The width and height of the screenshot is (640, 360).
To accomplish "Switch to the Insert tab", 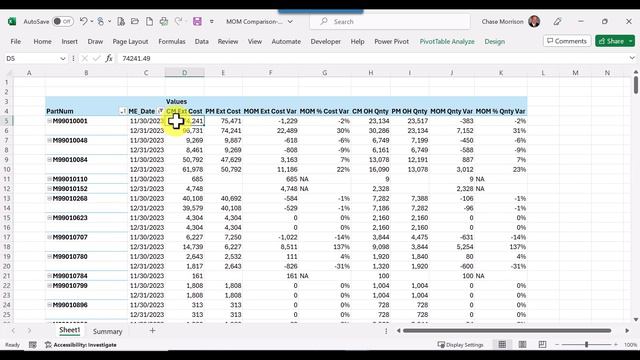I will click(69, 41).
